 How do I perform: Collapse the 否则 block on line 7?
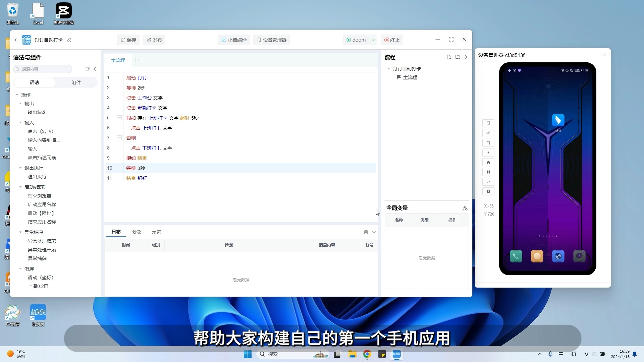pos(119,138)
